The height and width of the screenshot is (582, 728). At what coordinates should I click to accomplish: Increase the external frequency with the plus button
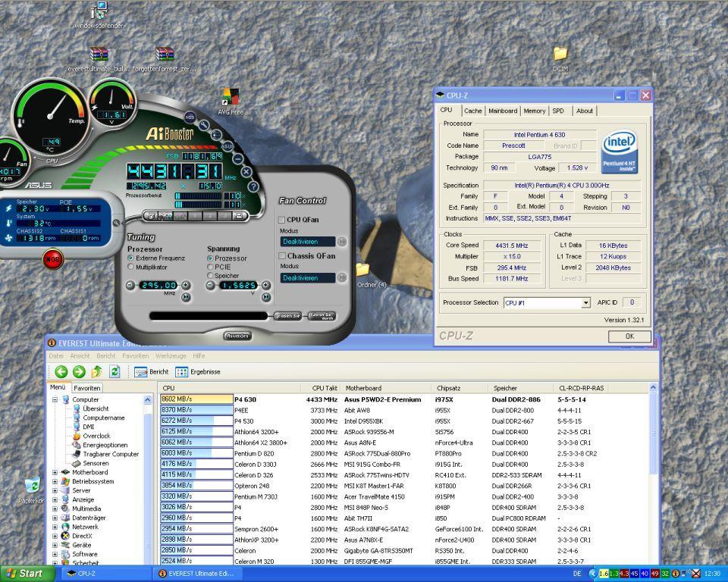(186, 285)
